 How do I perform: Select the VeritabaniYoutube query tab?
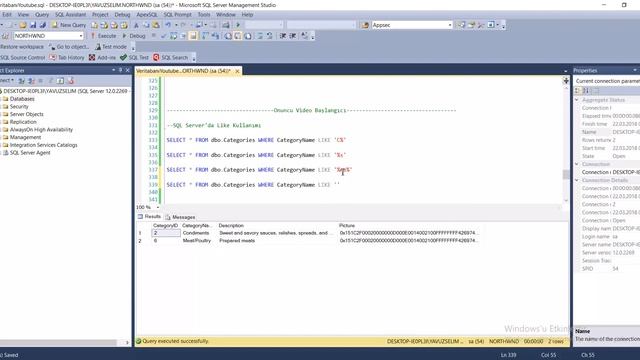183,71
